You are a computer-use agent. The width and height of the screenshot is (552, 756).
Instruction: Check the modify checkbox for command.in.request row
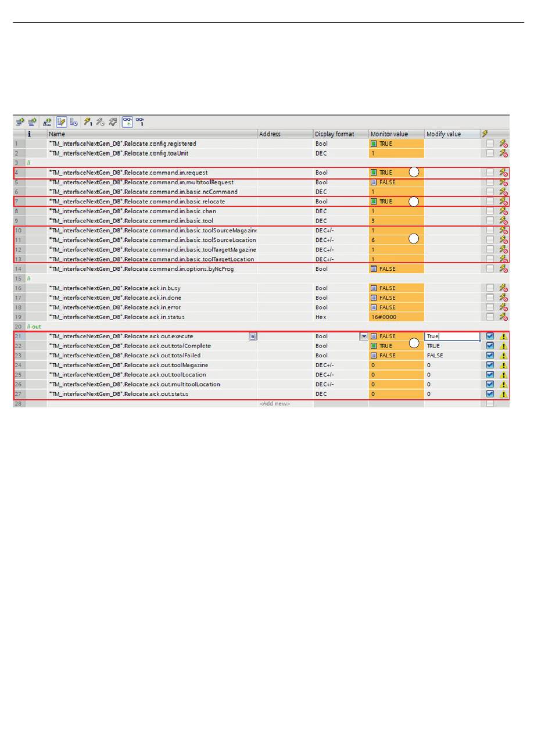tap(490, 173)
